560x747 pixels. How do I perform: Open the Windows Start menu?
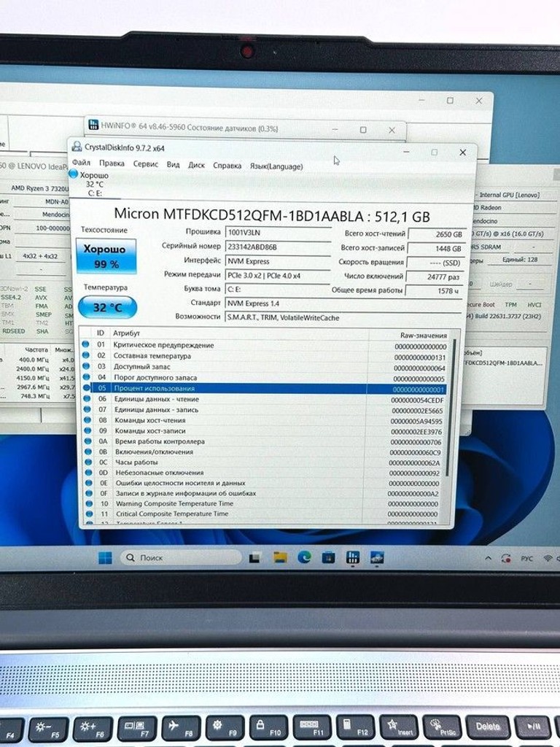click(x=105, y=557)
